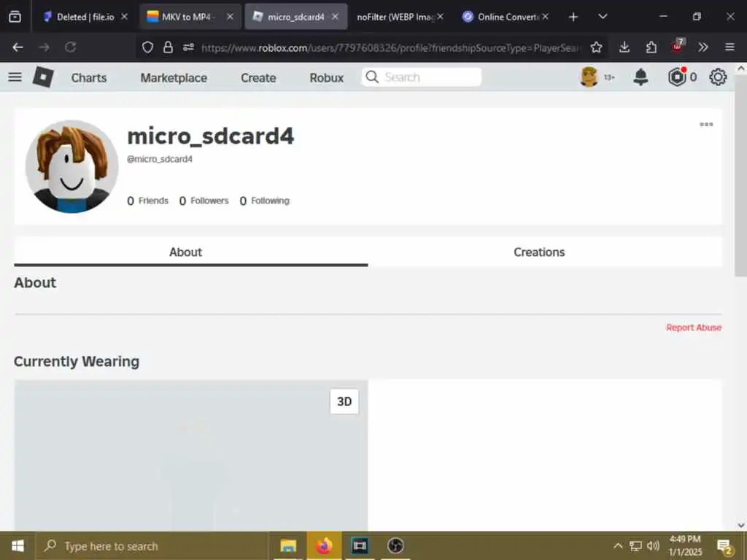Switch to MKV to MP4 tab
The width and height of the screenshot is (747, 560).
190,17
